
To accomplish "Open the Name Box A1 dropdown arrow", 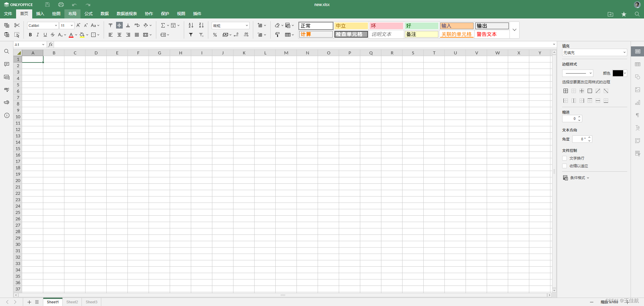I will [x=43, y=45].
